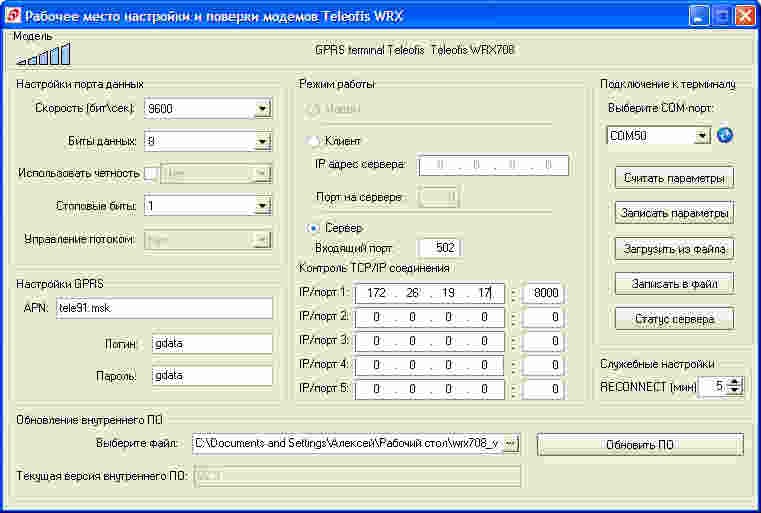Click the application logo in the title bar
This screenshot has width=761, height=513.
pyautogui.click(x=12, y=16)
